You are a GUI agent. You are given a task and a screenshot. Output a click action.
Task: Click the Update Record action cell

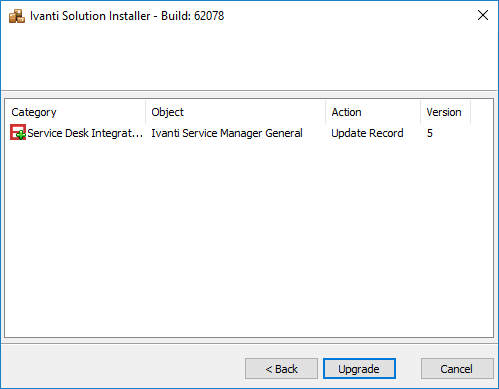(367, 133)
